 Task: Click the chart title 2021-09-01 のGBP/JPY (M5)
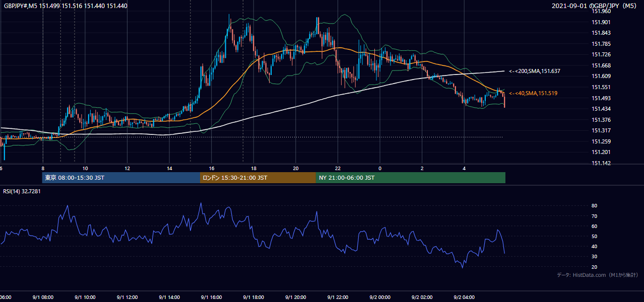click(595, 6)
